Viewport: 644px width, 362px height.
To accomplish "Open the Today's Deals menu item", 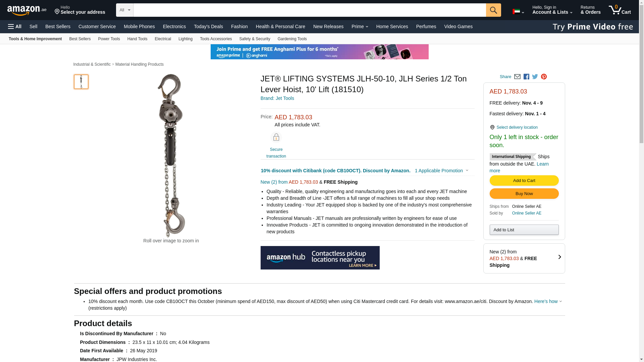I will pyautogui.click(x=208, y=26).
